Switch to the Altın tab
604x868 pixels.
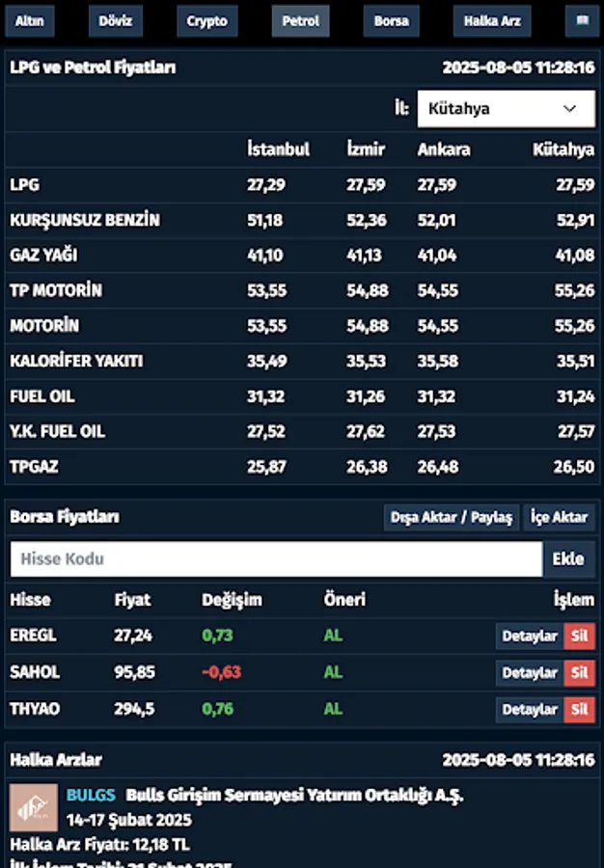click(x=29, y=19)
